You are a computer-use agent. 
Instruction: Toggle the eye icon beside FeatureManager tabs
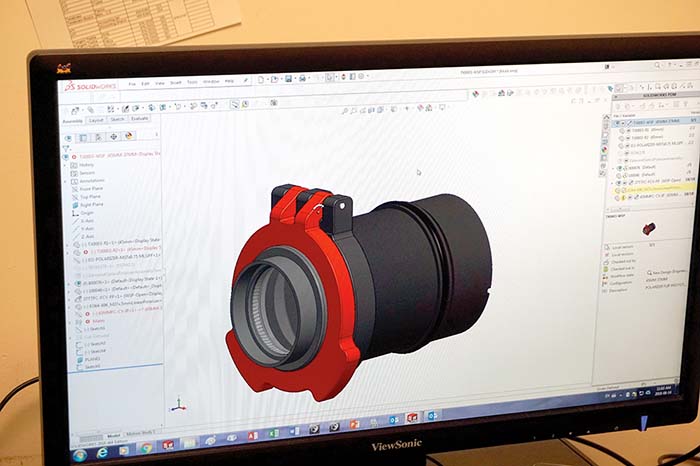pos(68,138)
